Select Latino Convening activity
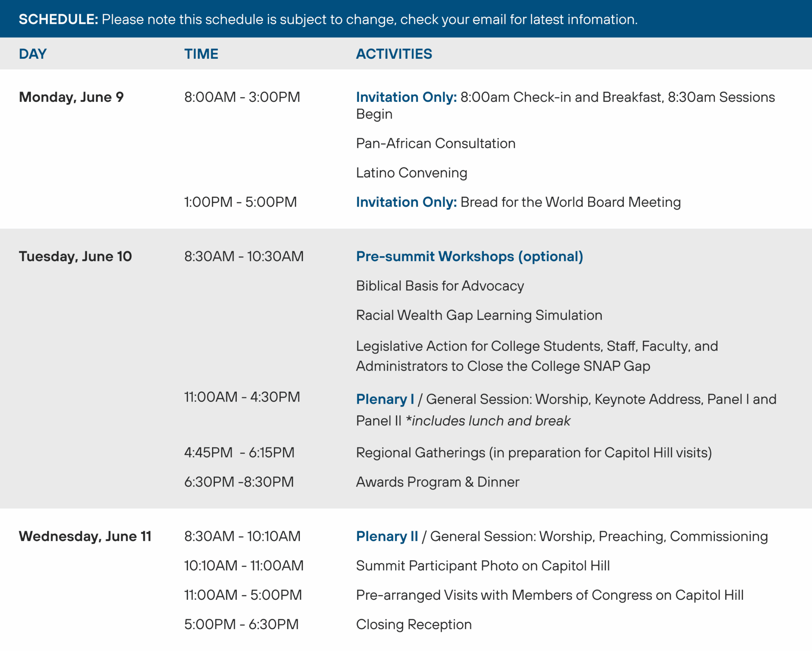This screenshot has height=651, width=812. (412, 173)
